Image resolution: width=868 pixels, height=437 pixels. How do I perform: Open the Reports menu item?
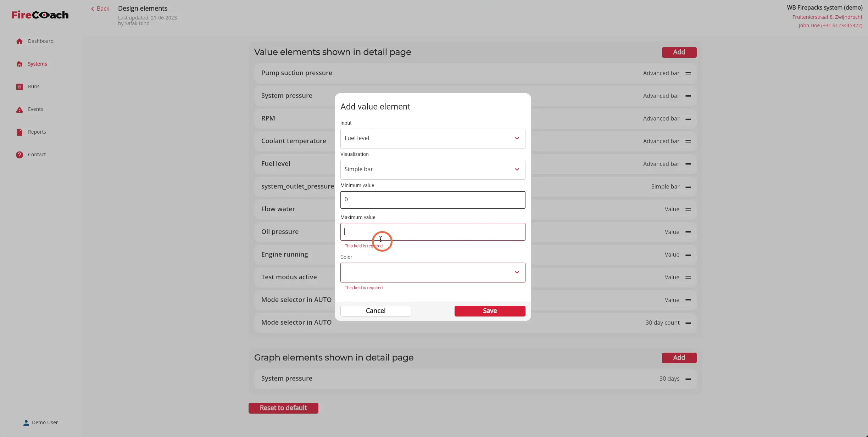(x=37, y=132)
